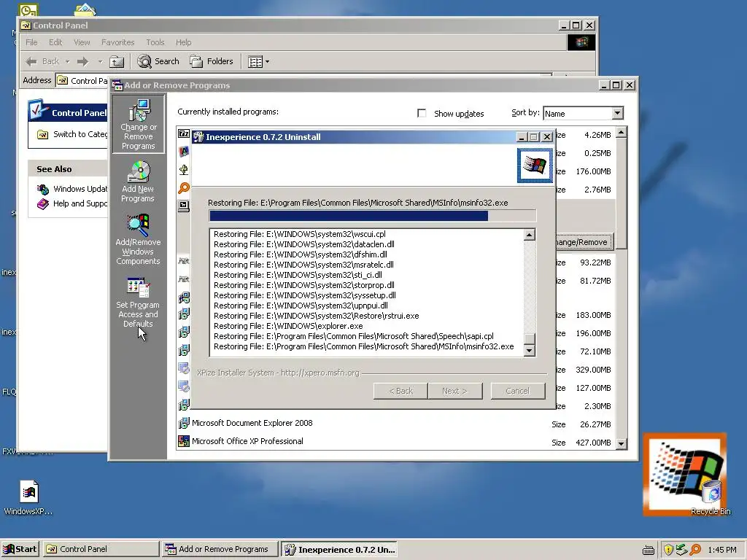Click the Start button
Viewport: 747px width, 560px height.
[x=20, y=549]
